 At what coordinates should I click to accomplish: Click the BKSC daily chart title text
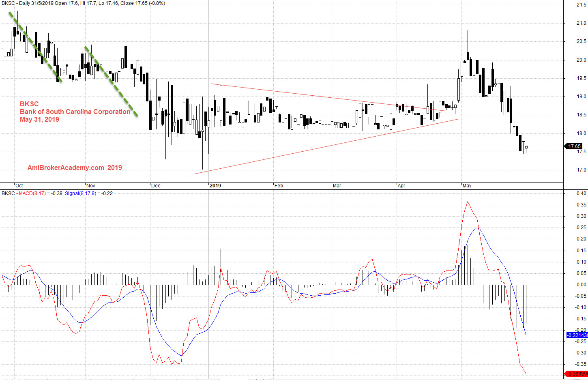(x=83, y=3)
